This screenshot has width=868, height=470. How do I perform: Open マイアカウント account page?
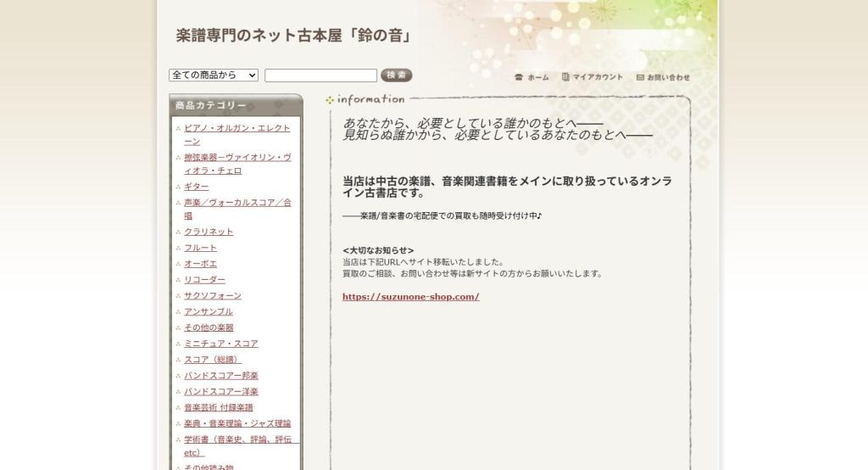[598, 77]
